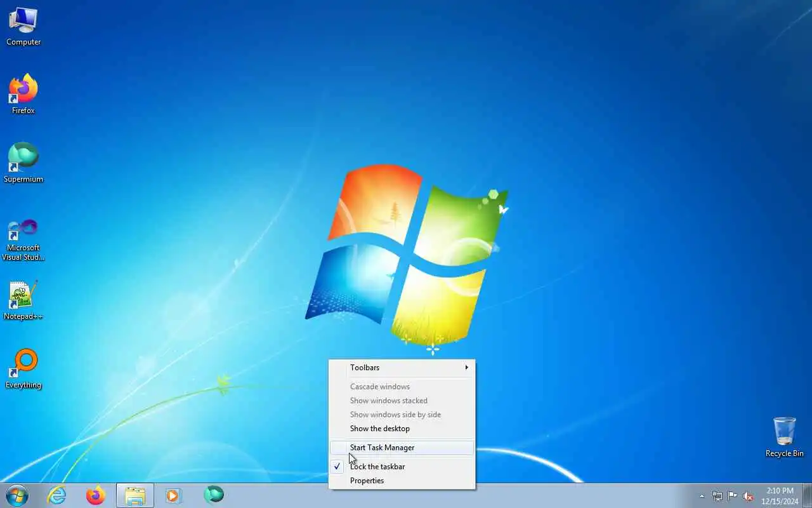Open the Action Center flag icon
This screenshot has width=812, height=508.
click(x=733, y=496)
